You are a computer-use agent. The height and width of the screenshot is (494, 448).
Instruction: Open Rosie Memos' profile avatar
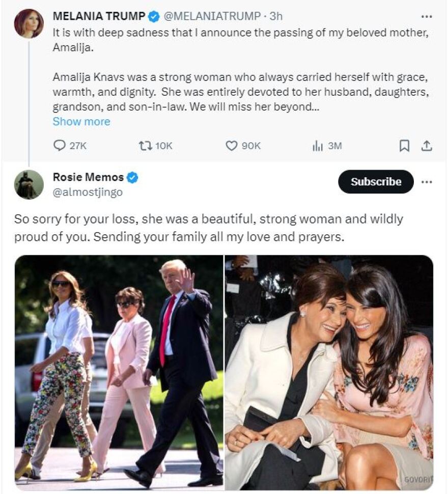29,184
